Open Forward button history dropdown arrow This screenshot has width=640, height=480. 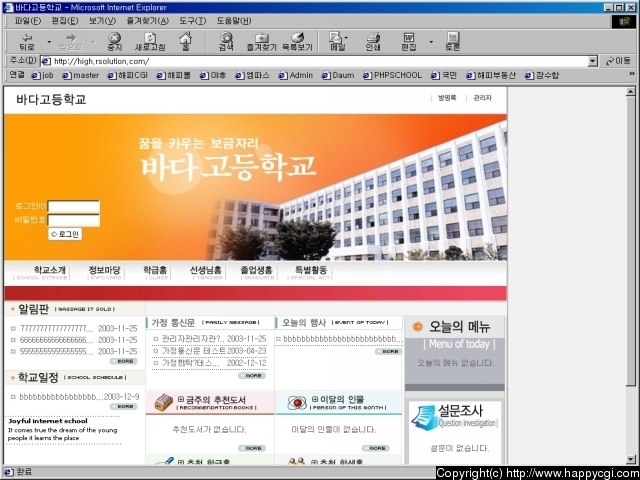(x=93, y=42)
